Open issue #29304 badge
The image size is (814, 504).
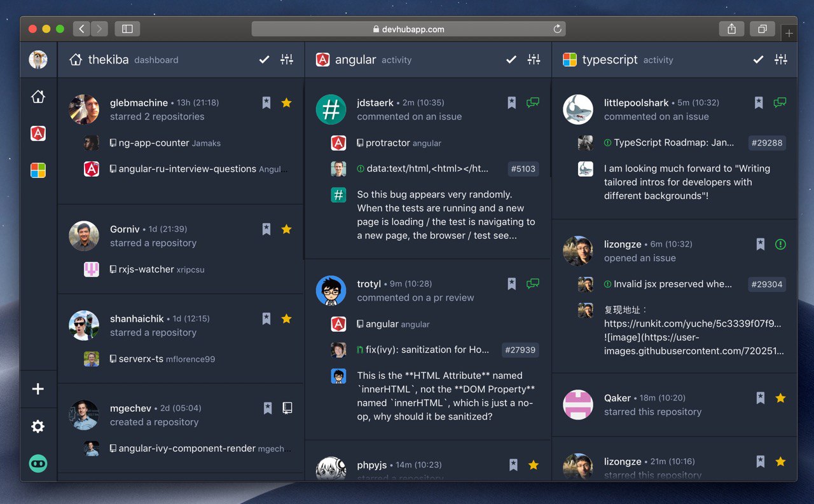tap(767, 285)
